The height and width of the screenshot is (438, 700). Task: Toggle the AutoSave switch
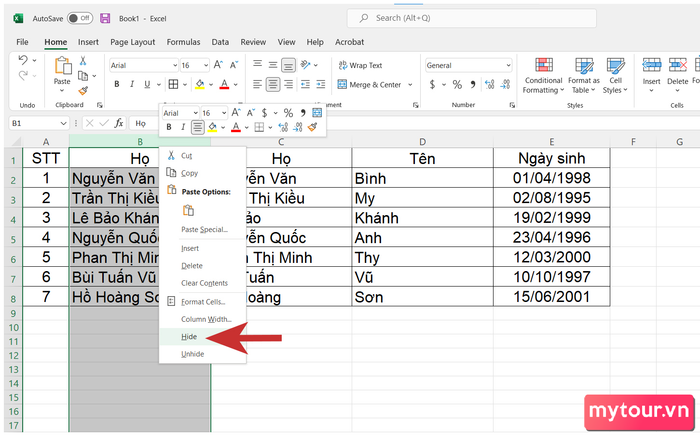click(80, 18)
